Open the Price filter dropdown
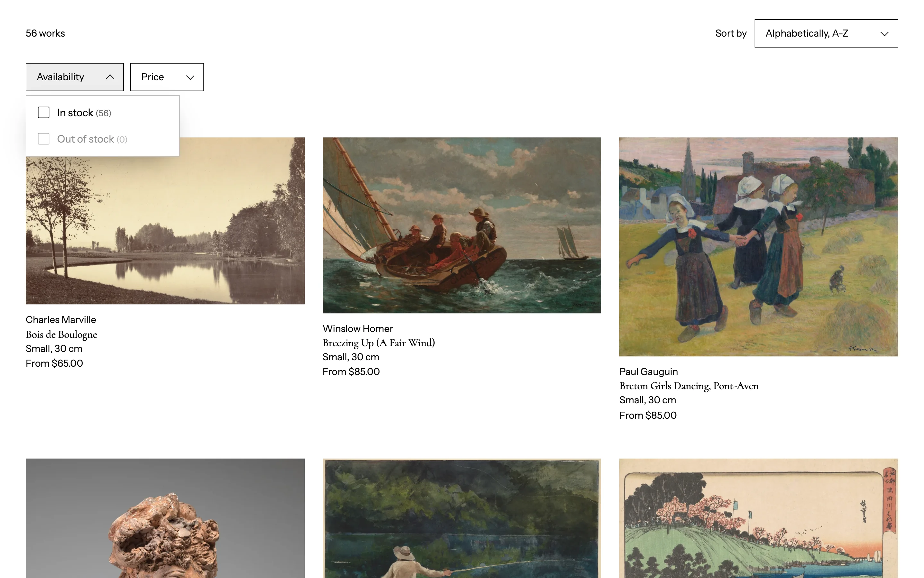924x578 pixels. (x=167, y=77)
